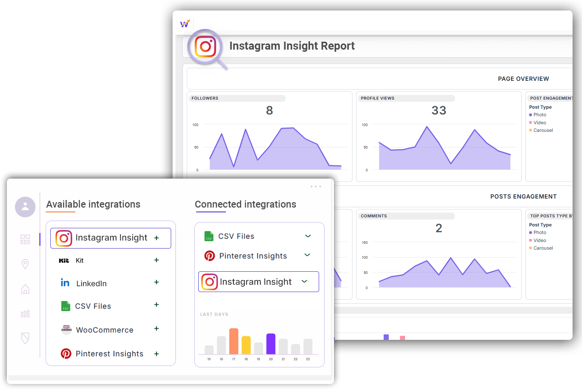Toggle Photo in the Post Engagement legend
Viewport: 582px width, 392px height.
(539, 115)
